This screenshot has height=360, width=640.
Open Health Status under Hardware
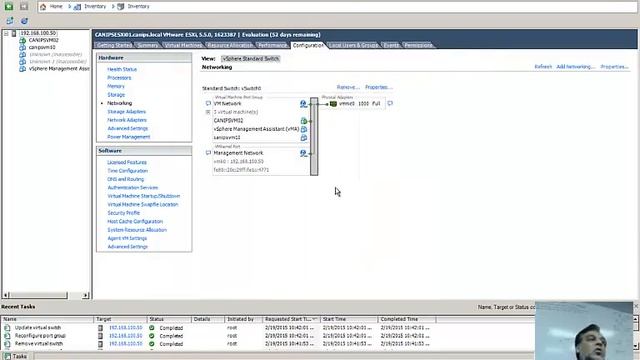click(x=122, y=69)
